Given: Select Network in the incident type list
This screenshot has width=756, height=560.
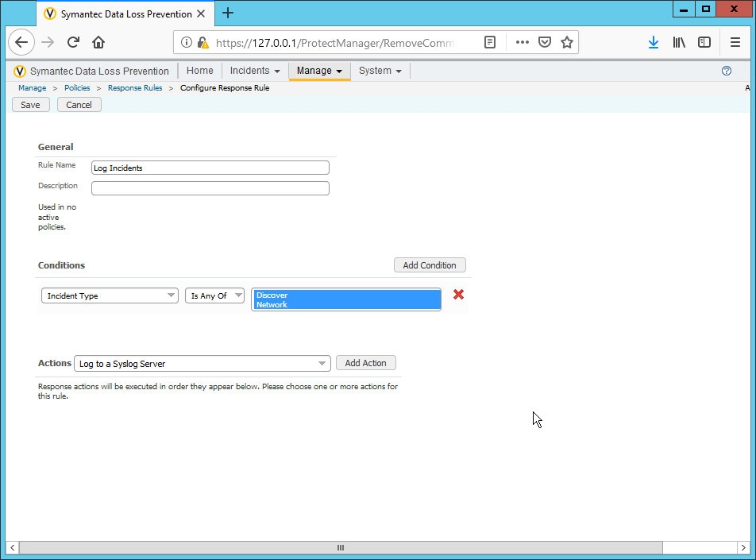Looking at the screenshot, I should (346, 304).
